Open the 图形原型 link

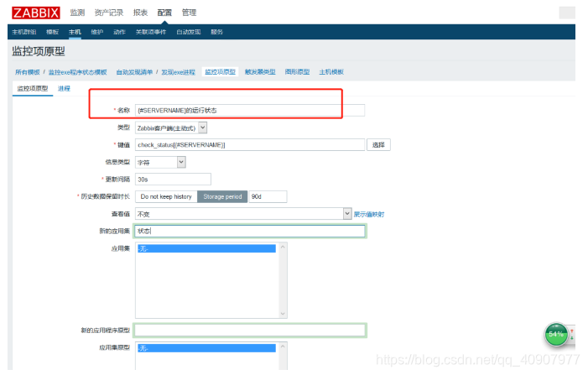(x=297, y=72)
